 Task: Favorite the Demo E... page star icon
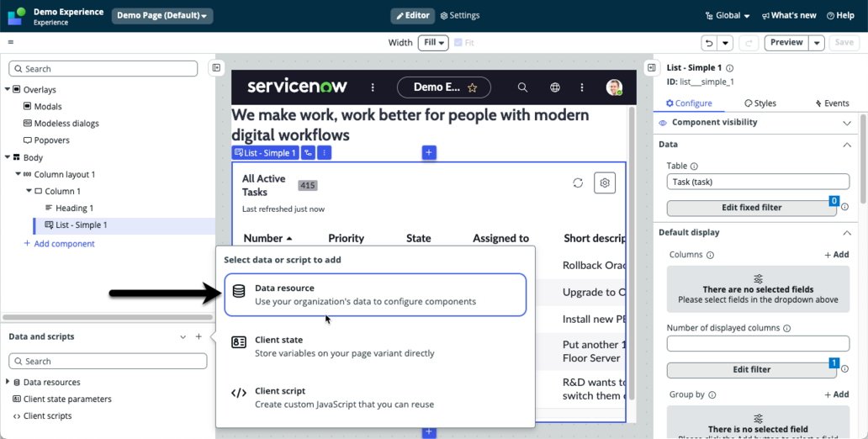click(472, 87)
